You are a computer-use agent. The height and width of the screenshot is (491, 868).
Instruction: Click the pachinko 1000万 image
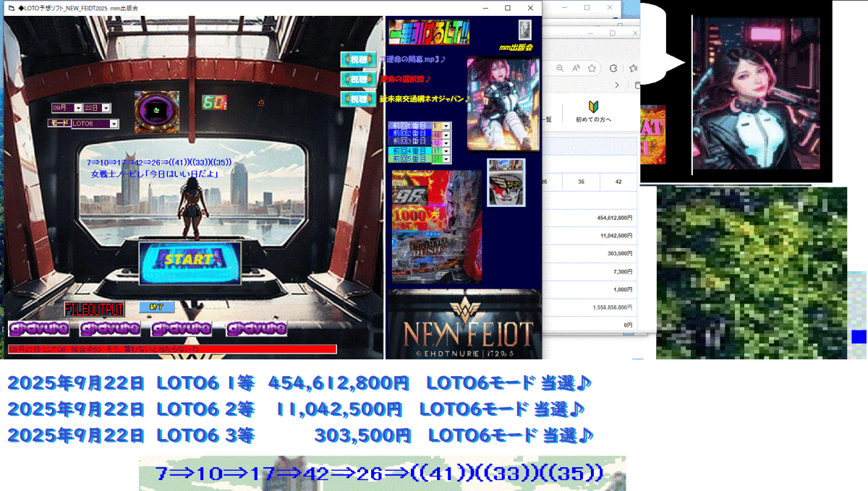437,226
